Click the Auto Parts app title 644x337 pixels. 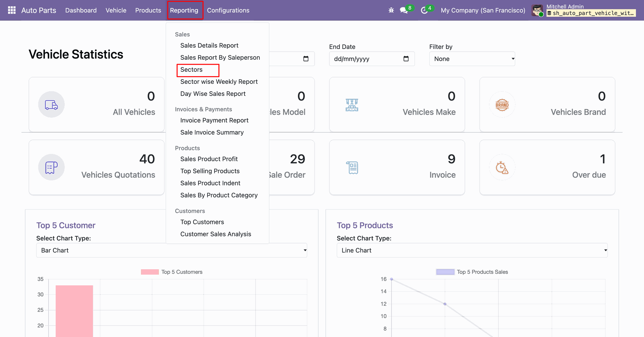(x=39, y=10)
